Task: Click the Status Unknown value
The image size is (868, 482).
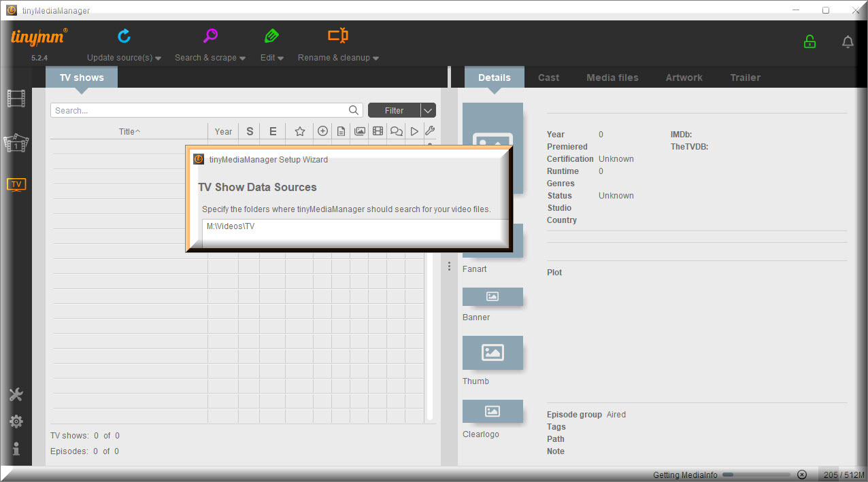Action: pos(616,196)
